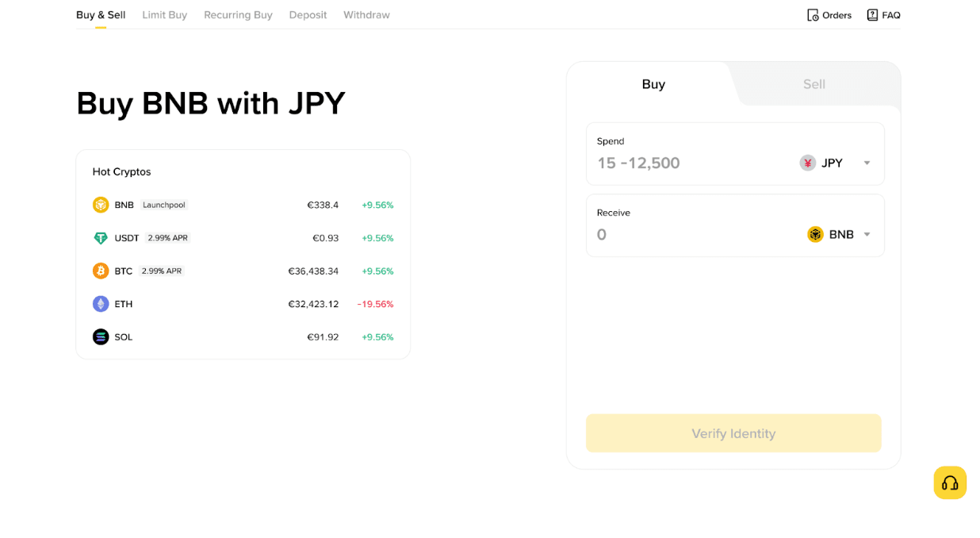Go to the Recurring Buy tab
980x538 pixels.
click(x=238, y=15)
